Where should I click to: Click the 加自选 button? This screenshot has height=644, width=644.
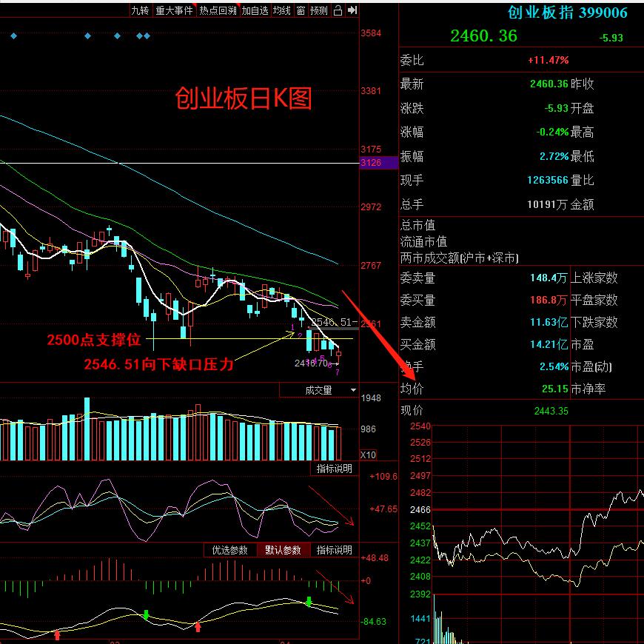[255, 10]
